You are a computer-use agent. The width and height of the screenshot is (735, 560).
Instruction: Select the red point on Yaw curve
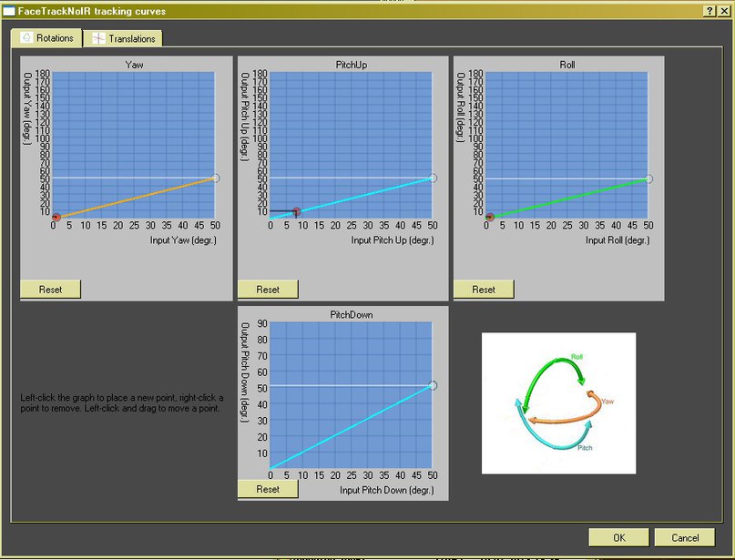(x=56, y=217)
